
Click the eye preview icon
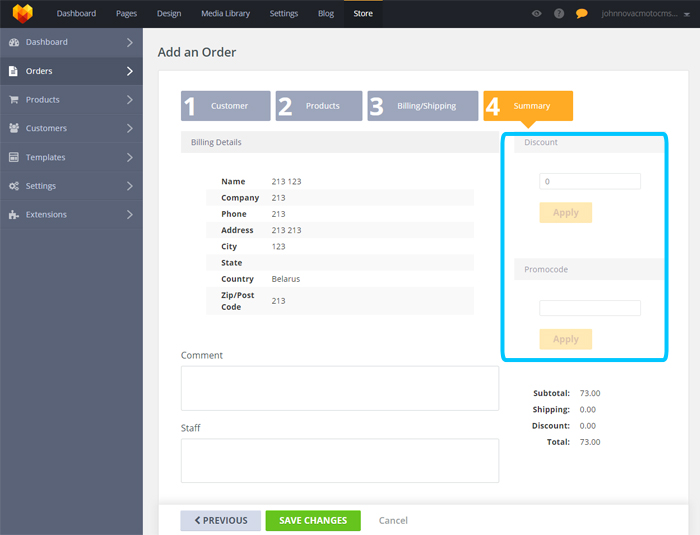pos(537,13)
